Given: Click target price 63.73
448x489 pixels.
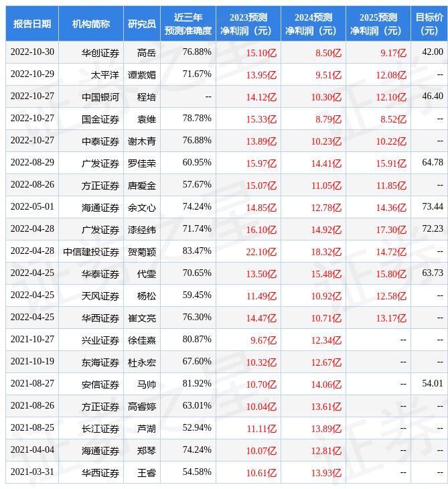Looking at the screenshot, I should coord(433,273).
